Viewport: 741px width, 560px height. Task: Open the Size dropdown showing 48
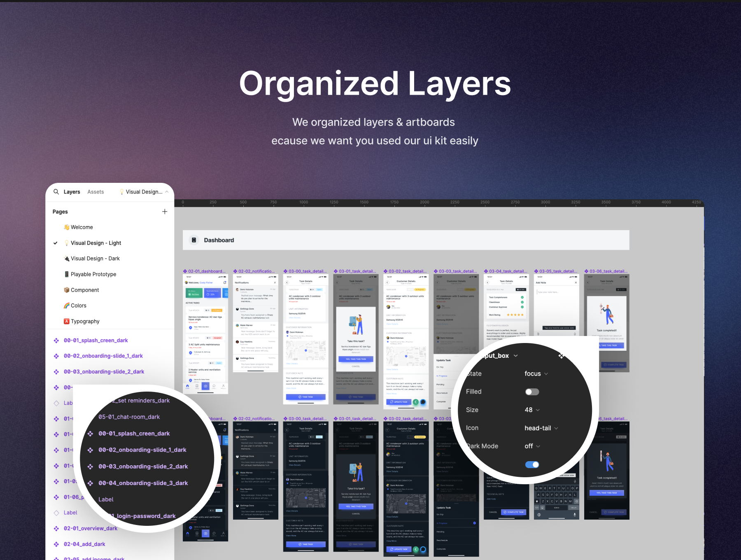(x=532, y=410)
